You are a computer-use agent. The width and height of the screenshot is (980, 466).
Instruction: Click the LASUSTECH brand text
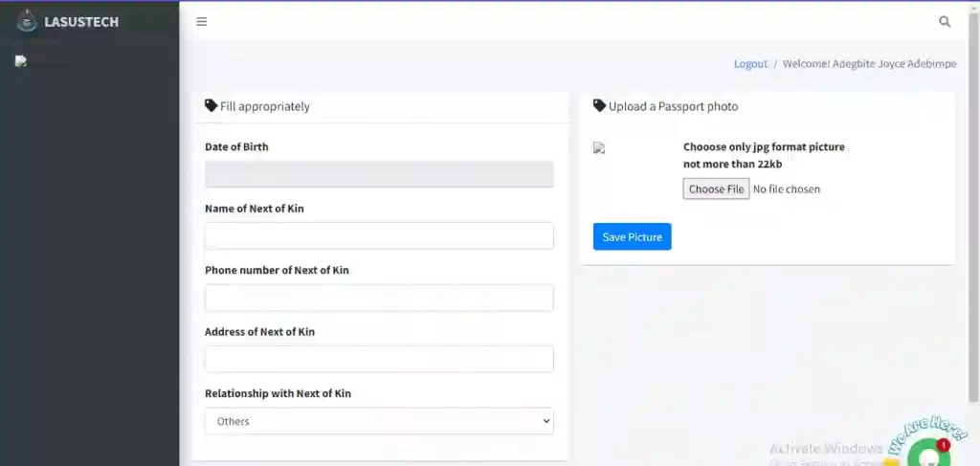pyautogui.click(x=81, y=23)
